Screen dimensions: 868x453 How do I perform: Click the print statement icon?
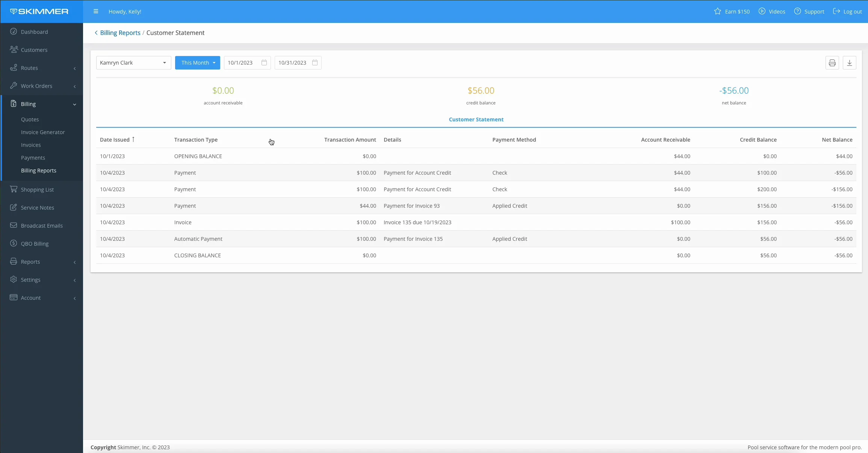coord(832,63)
